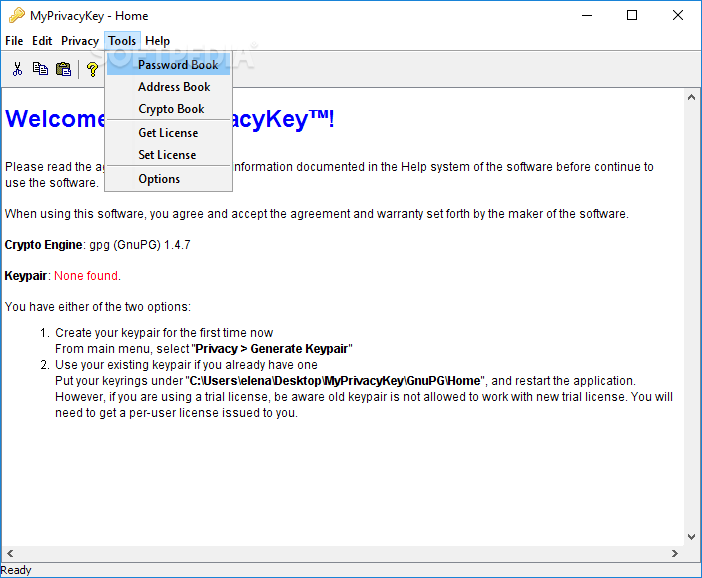Screen dimensions: 702x578
Task: Select Password Book from Tools menu
Action: tap(168, 64)
